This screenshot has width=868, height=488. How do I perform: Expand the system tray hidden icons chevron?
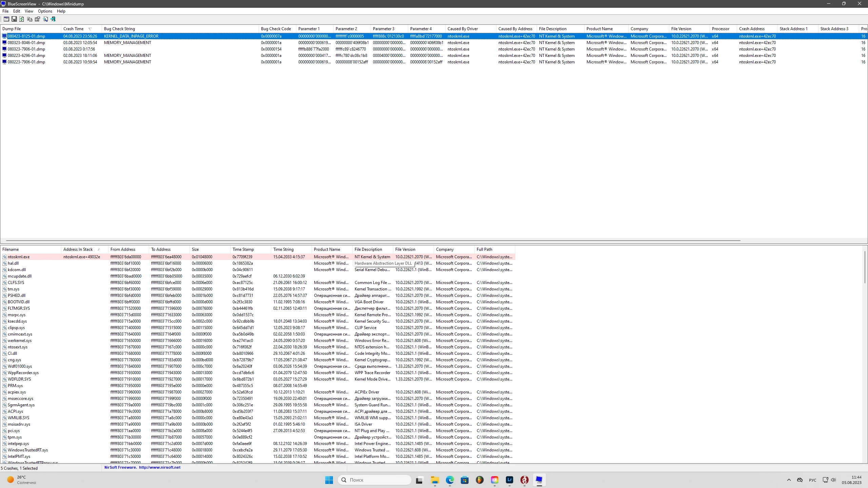point(789,480)
